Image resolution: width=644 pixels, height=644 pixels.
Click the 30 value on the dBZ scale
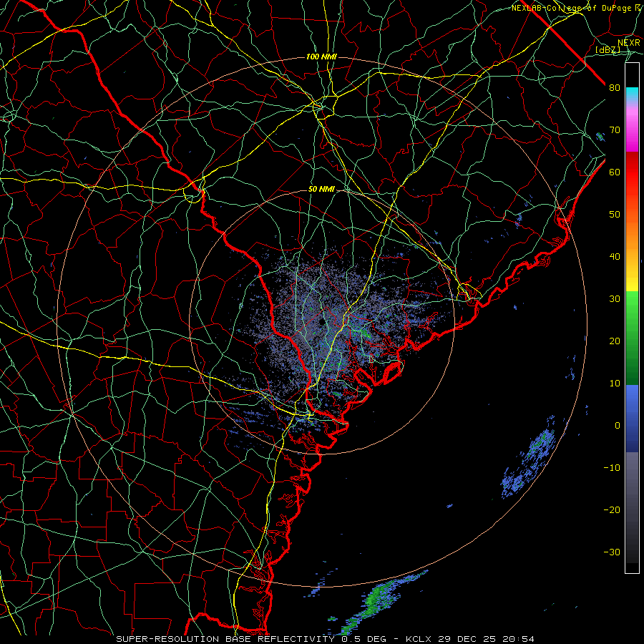615,299
